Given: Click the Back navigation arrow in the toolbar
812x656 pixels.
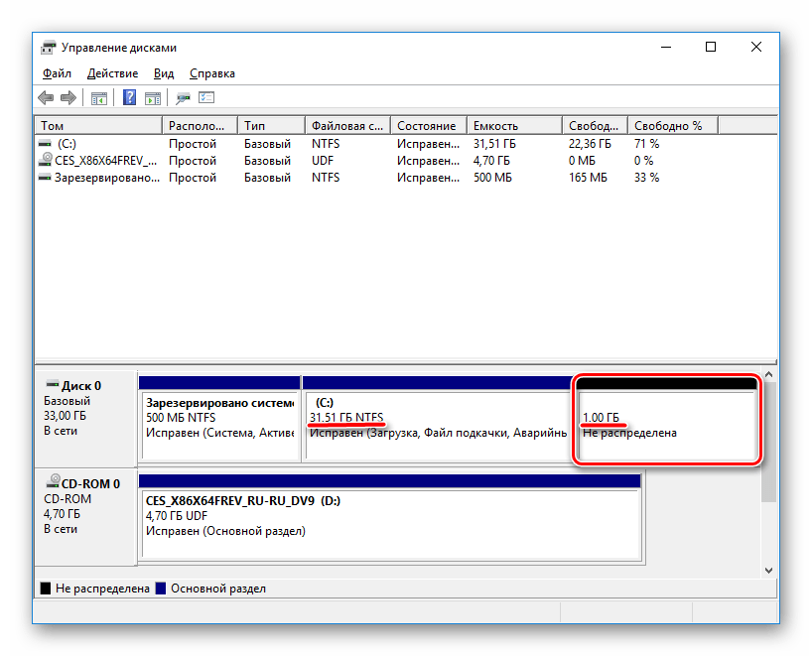Looking at the screenshot, I should (x=45, y=97).
